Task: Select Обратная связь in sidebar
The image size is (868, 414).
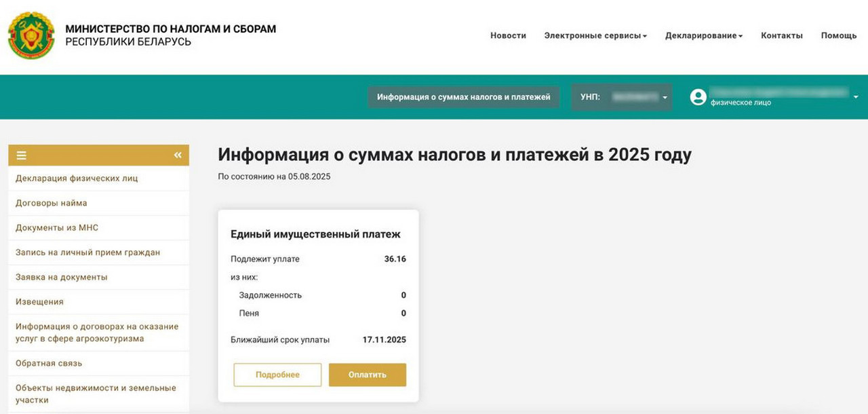Action: pyautogui.click(x=49, y=363)
